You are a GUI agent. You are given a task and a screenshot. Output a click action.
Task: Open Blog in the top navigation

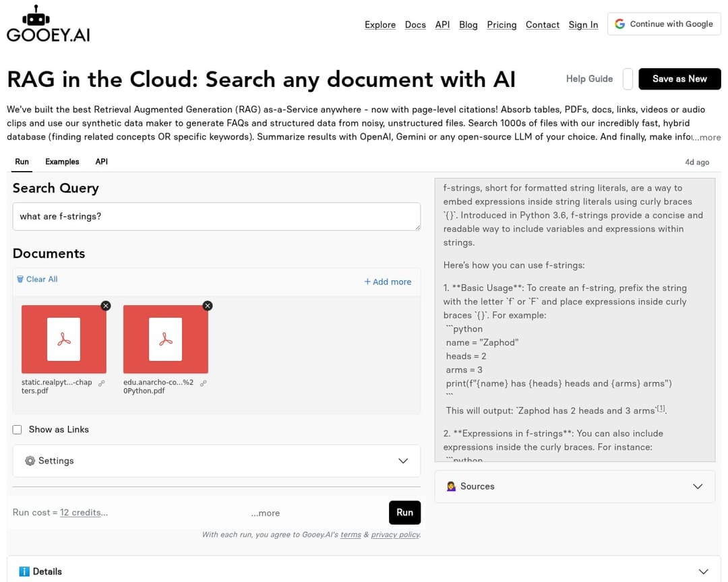(468, 25)
